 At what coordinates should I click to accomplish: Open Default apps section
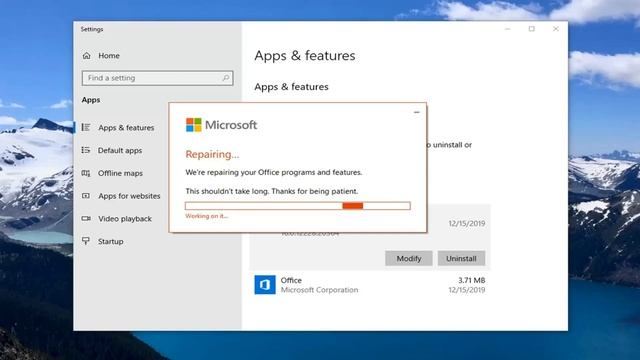point(120,151)
